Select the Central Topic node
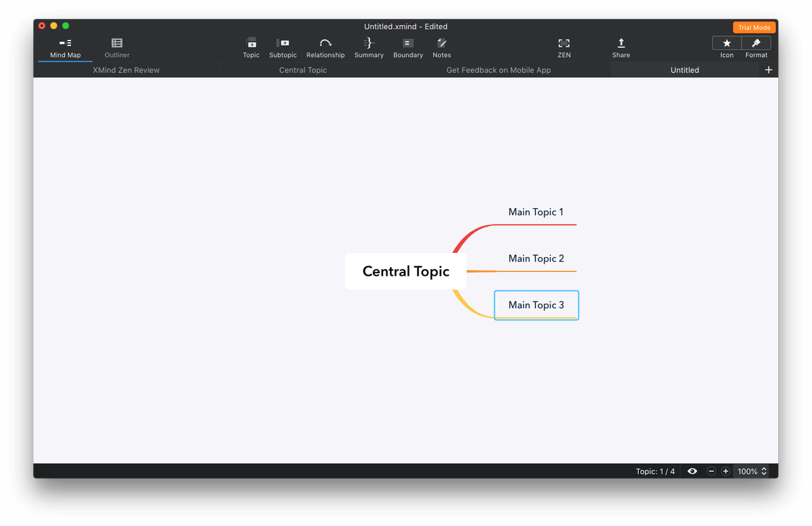Image resolution: width=812 pixels, height=526 pixels. 406,271
